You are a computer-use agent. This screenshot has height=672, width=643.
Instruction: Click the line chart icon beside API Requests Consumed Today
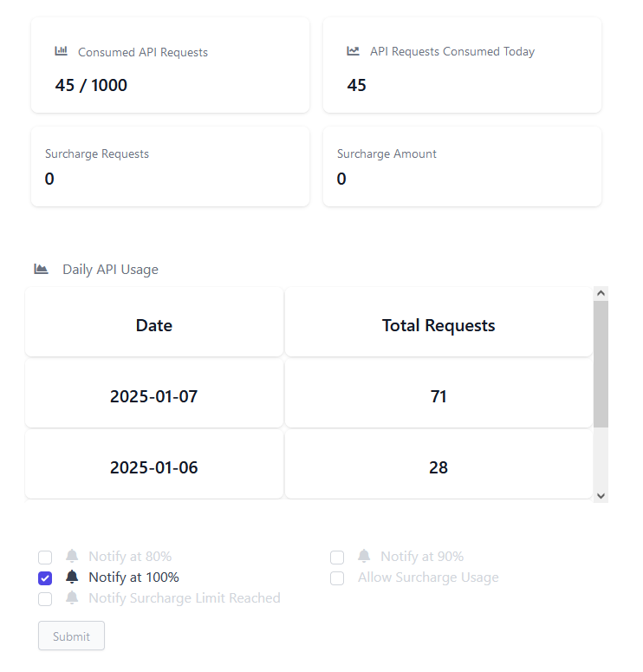pos(353,51)
